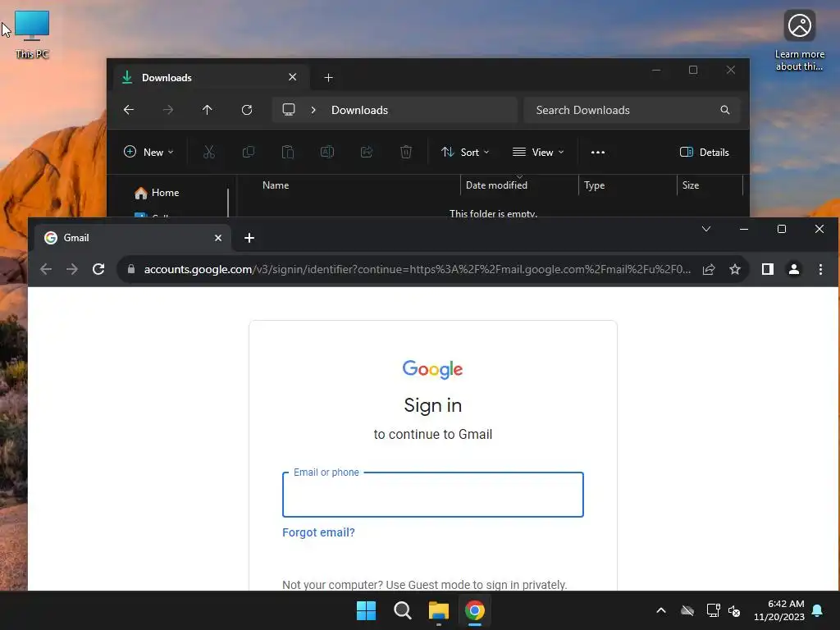Open Windows Search from the taskbar
This screenshot has height=630, width=840.
click(402, 610)
